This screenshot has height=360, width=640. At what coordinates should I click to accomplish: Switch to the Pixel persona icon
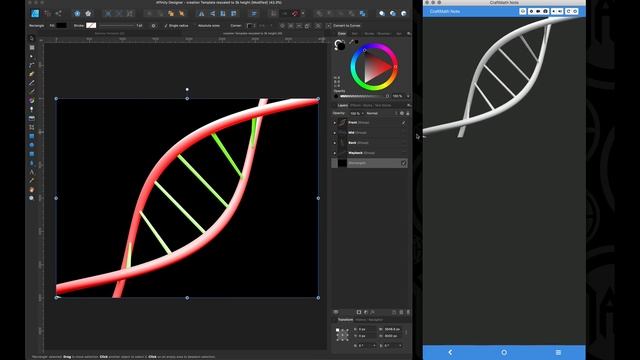(47, 13)
